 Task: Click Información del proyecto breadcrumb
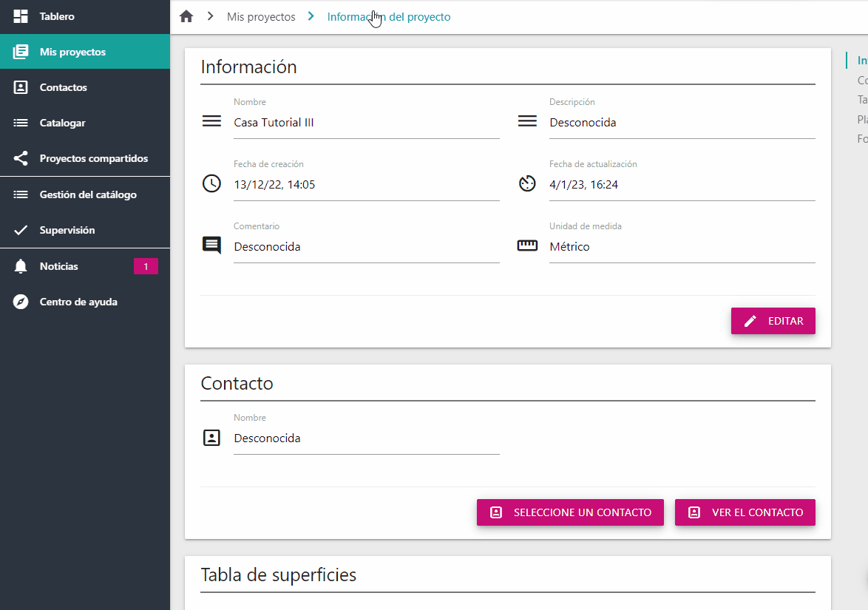click(x=389, y=16)
